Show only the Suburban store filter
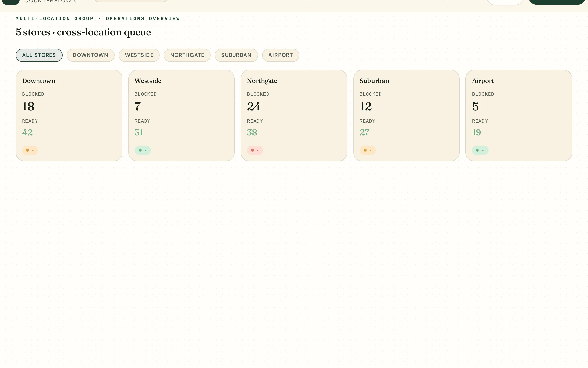The width and height of the screenshot is (588, 368). pos(236,55)
